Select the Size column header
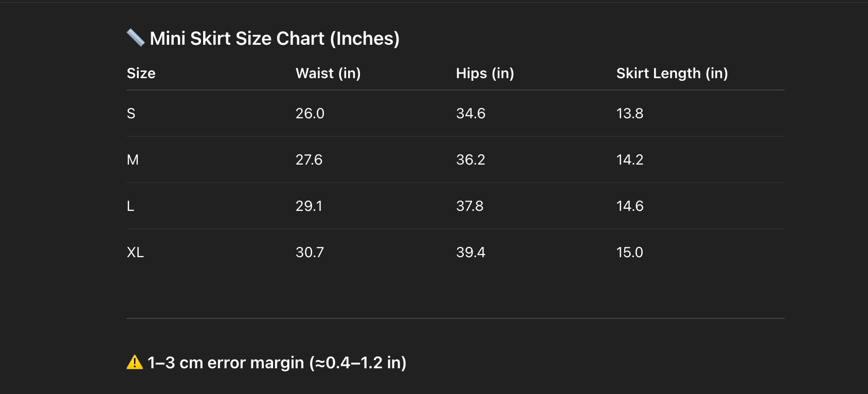 coord(141,74)
